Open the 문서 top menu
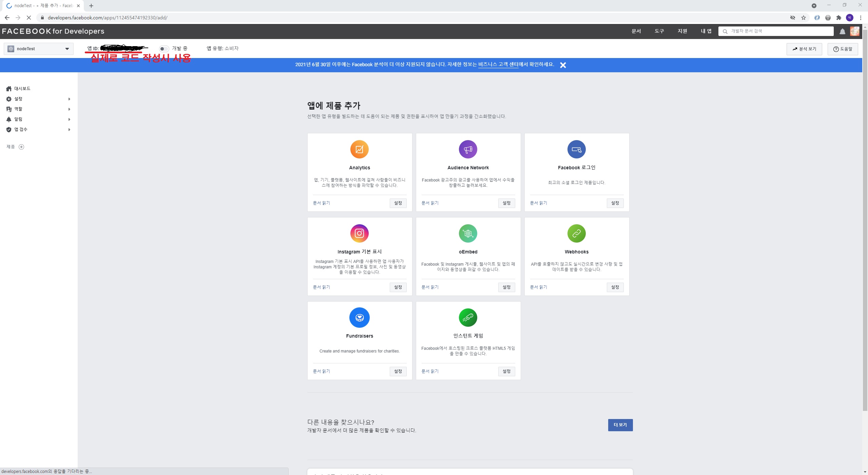868x475 pixels. point(636,31)
